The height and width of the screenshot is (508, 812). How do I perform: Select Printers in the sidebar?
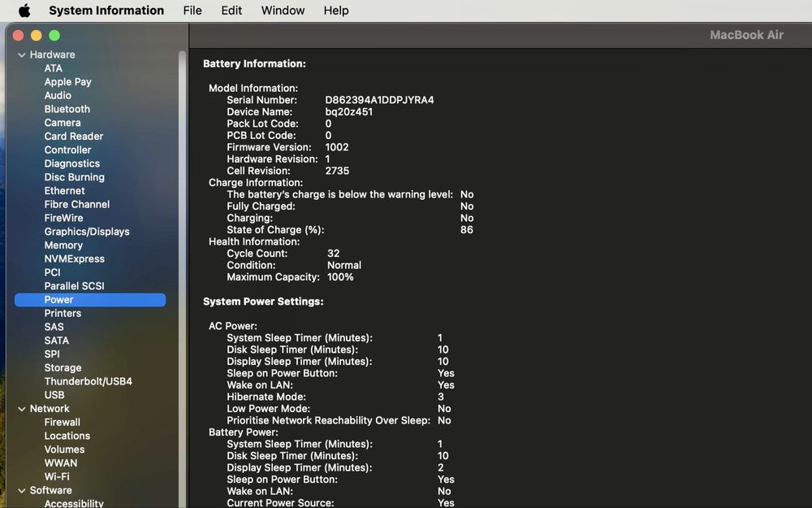63,313
